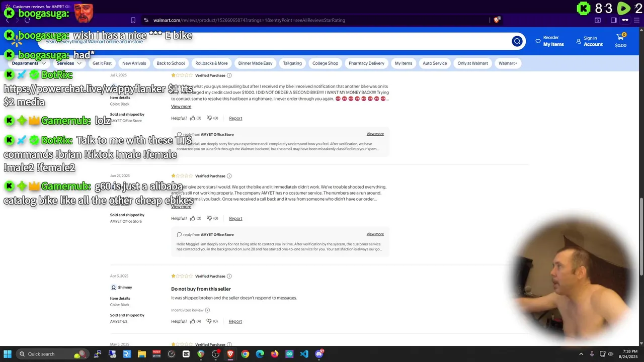The image size is (644, 362).
Task: Click the volume speaker tray icon
Action: tap(611, 354)
